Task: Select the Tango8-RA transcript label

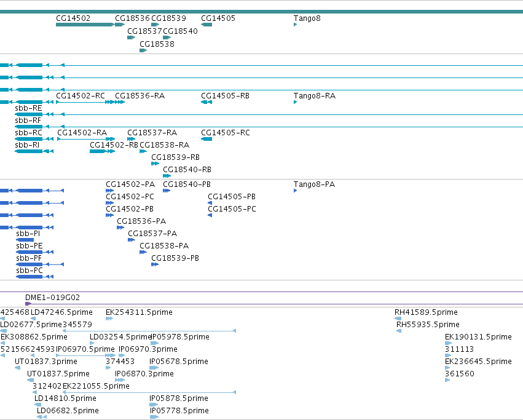Action: [x=315, y=96]
